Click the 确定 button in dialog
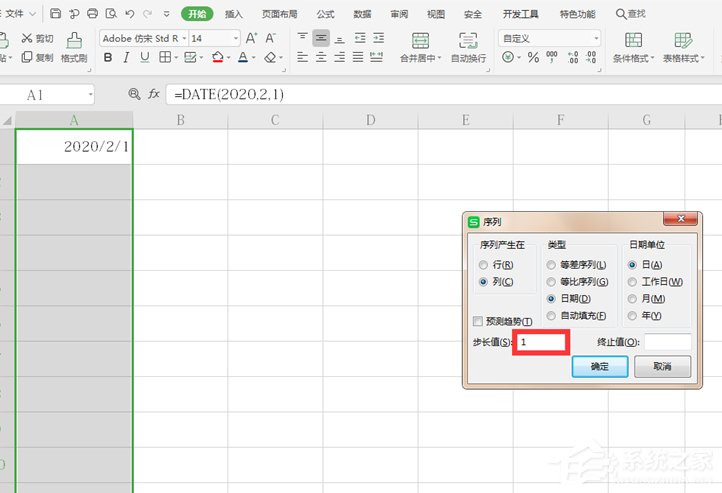The image size is (722, 493). (x=600, y=367)
